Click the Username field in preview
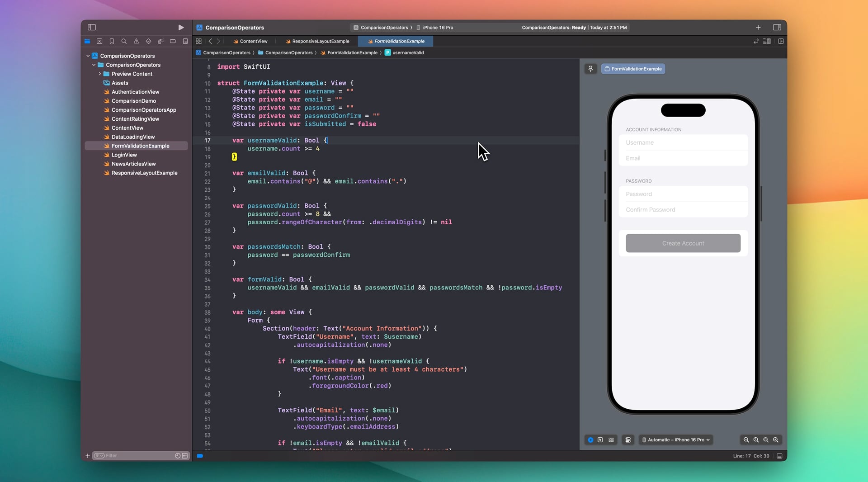868x482 pixels. click(x=683, y=142)
